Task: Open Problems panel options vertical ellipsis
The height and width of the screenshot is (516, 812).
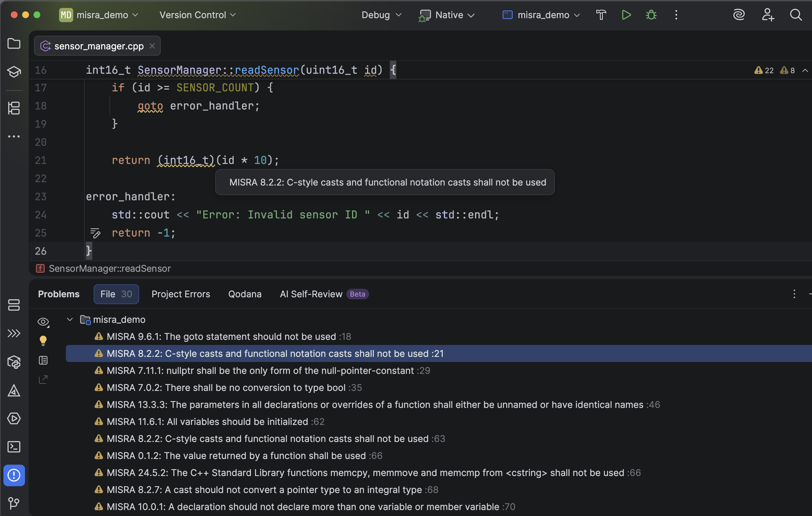Action: (794, 294)
